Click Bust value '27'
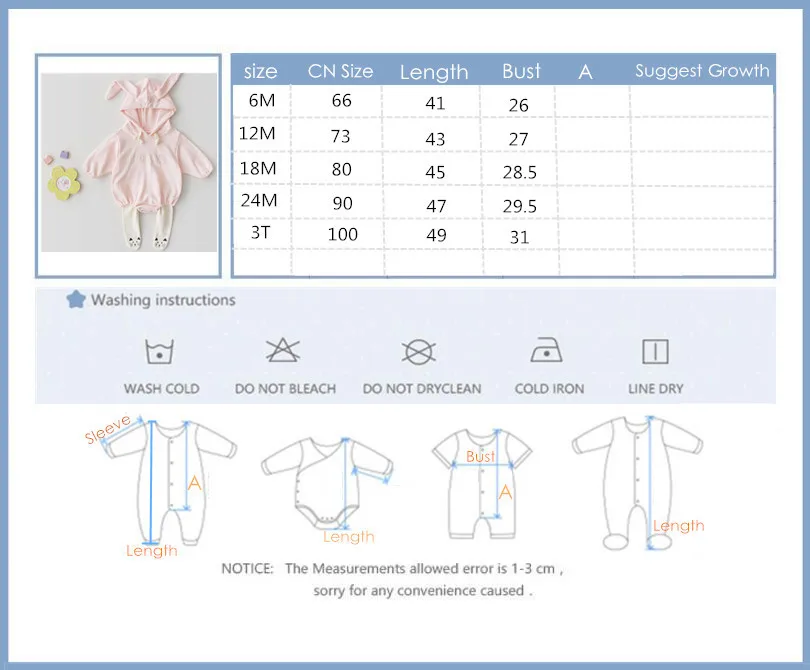This screenshot has width=810, height=670. point(518,139)
